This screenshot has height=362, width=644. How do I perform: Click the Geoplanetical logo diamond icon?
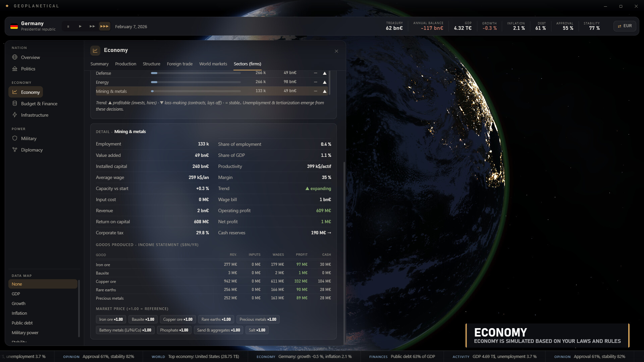pos(7,6)
